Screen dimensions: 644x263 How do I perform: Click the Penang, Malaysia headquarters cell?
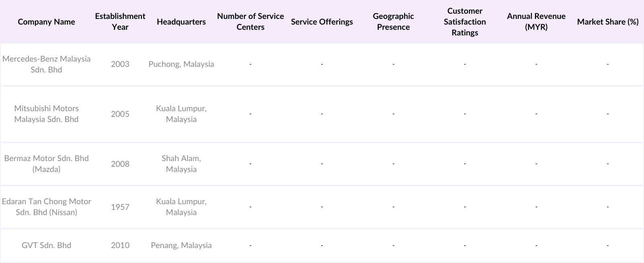[x=181, y=245]
